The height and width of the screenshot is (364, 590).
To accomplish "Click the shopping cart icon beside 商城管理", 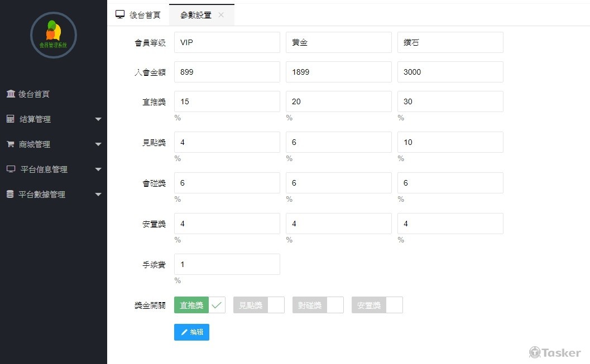I will [x=10, y=144].
